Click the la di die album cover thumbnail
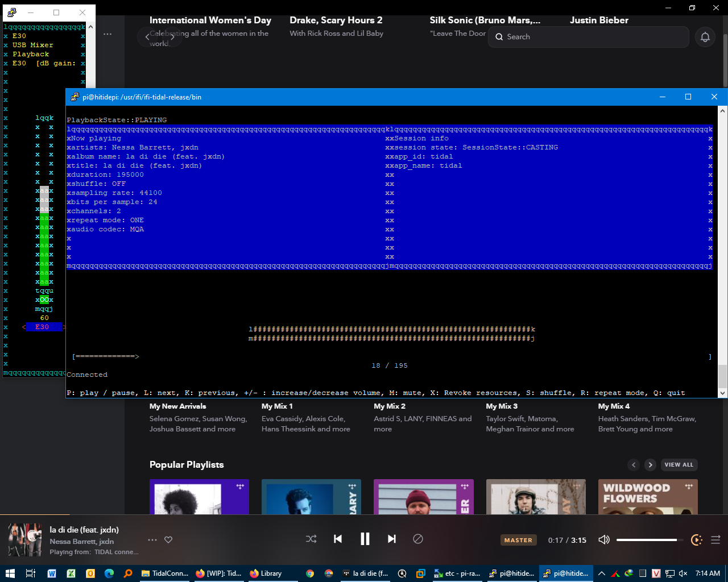The image size is (728, 582). coord(24,540)
